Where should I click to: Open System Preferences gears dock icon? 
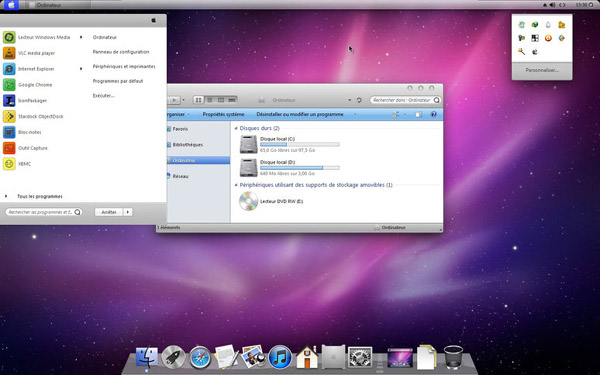tap(360, 357)
